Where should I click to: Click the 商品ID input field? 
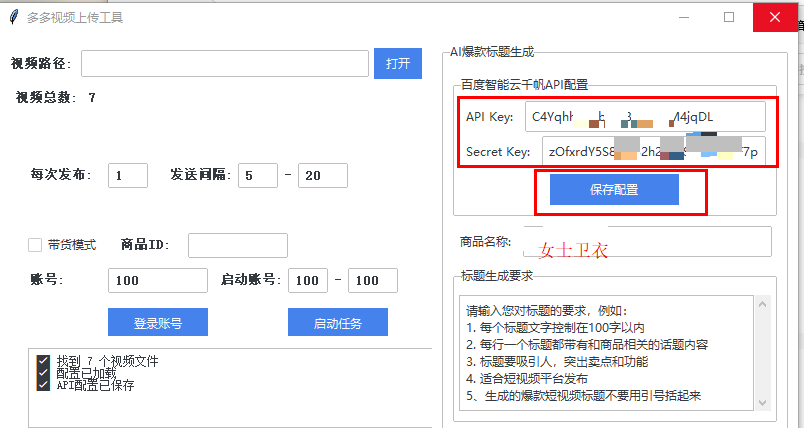[x=238, y=245]
